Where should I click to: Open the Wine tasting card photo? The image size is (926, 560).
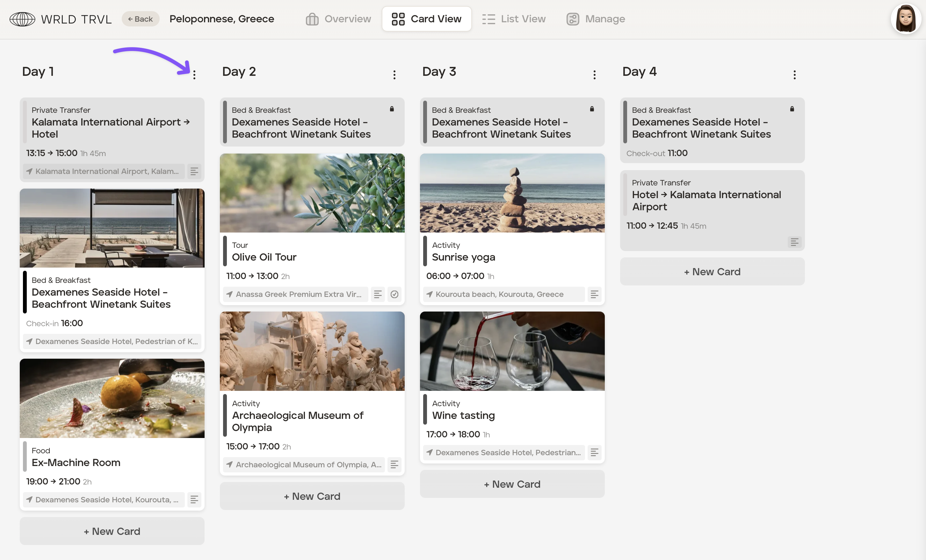[x=512, y=351]
